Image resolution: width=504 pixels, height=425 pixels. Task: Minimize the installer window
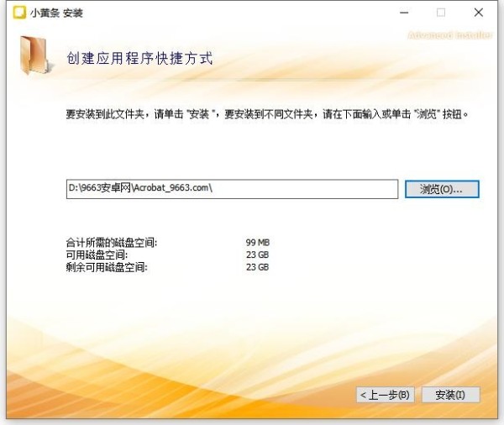pos(404,13)
